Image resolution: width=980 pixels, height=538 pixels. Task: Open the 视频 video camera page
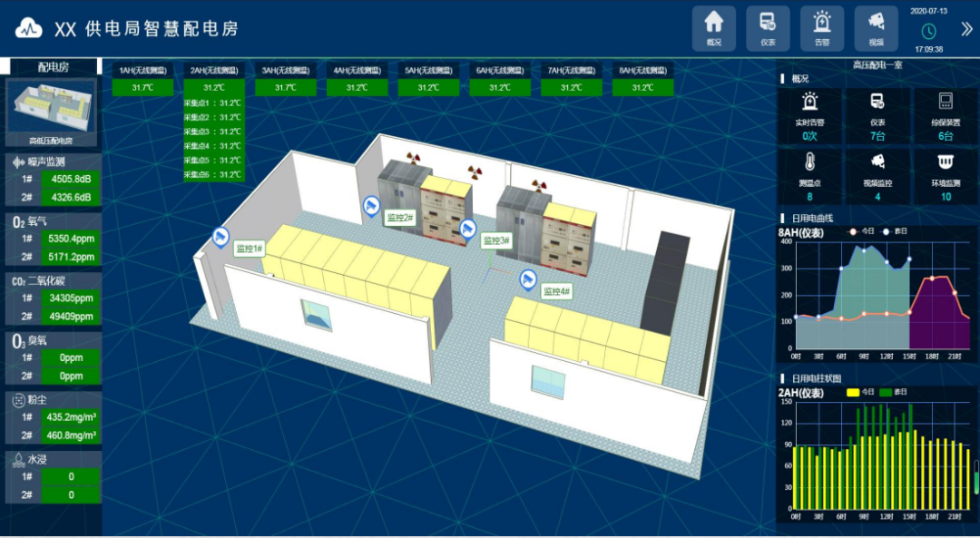click(x=876, y=27)
